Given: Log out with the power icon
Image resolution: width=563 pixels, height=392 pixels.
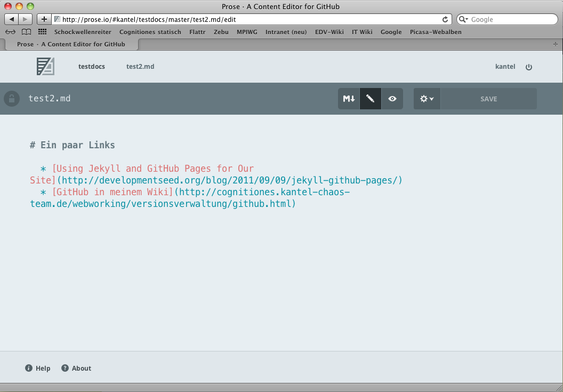Looking at the screenshot, I should coord(528,67).
